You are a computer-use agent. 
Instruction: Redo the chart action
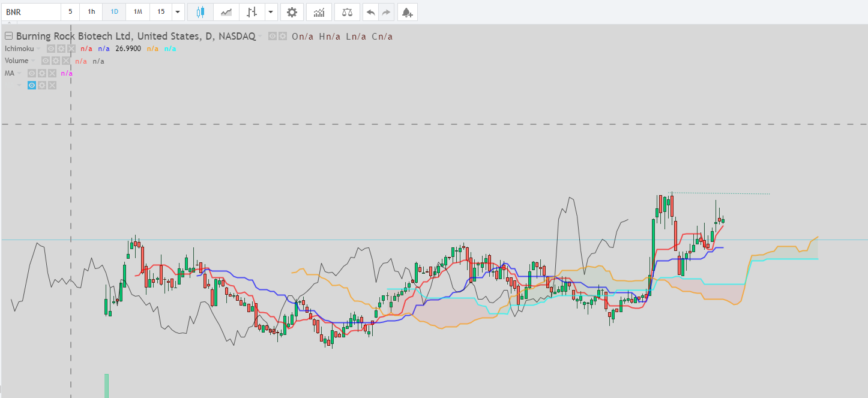click(x=387, y=12)
